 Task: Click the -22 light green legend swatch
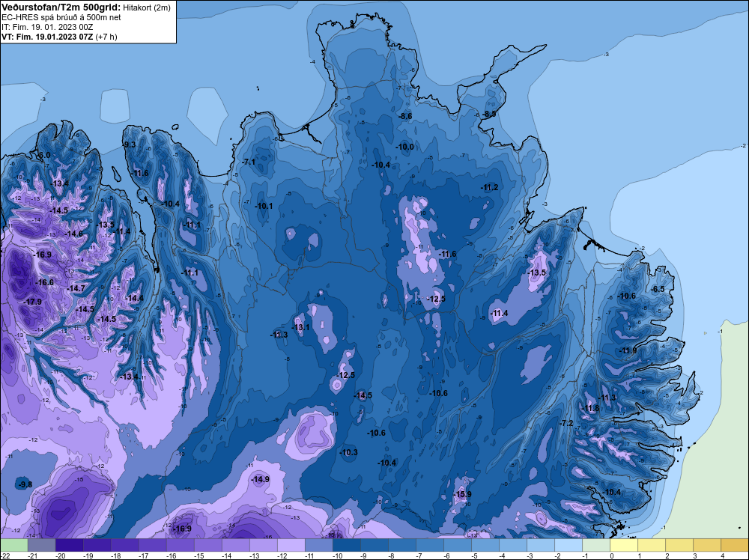point(13,545)
